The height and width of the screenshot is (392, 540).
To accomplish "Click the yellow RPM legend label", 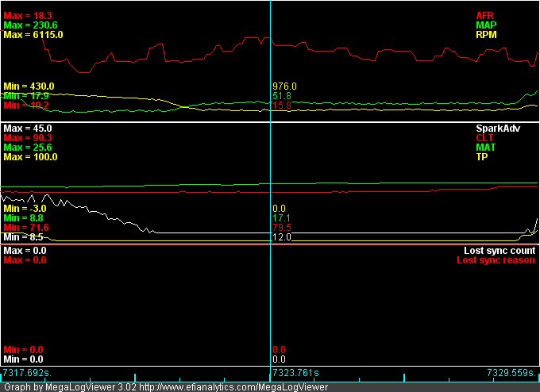I will pos(486,35).
